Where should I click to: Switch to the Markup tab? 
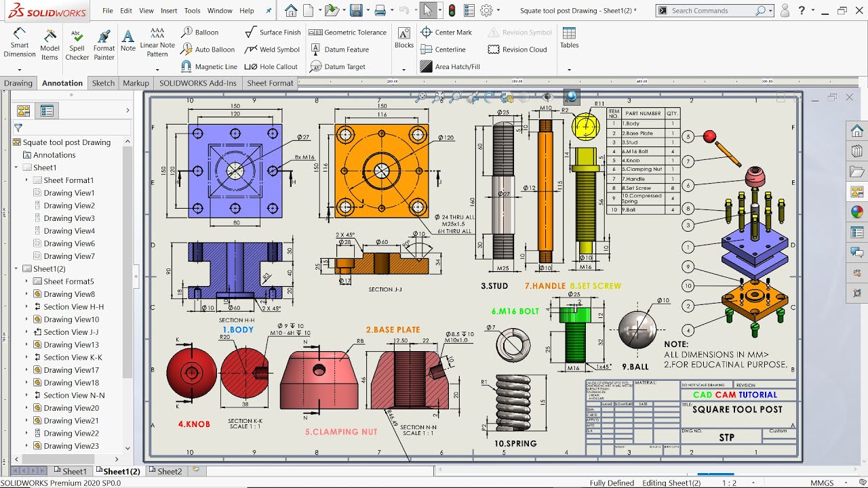[136, 83]
